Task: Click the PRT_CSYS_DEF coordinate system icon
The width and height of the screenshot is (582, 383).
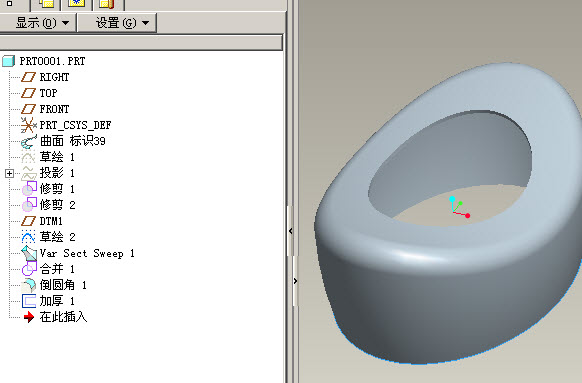Action: tap(28, 125)
